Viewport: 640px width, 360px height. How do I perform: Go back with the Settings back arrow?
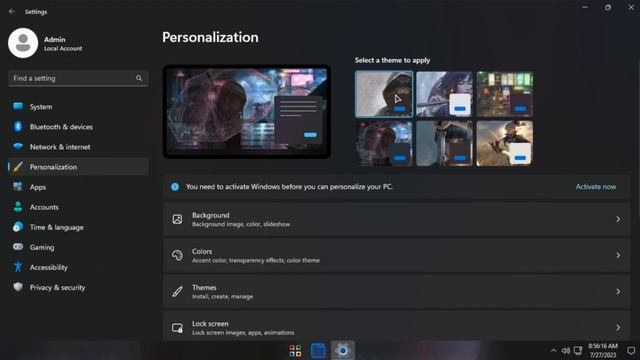point(11,11)
